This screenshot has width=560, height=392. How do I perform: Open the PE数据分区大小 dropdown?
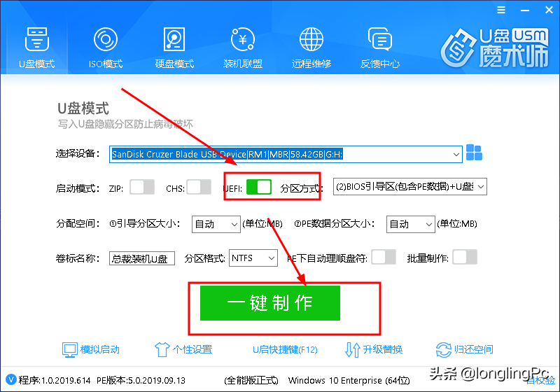pyautogui.click(x=411, y=224)
